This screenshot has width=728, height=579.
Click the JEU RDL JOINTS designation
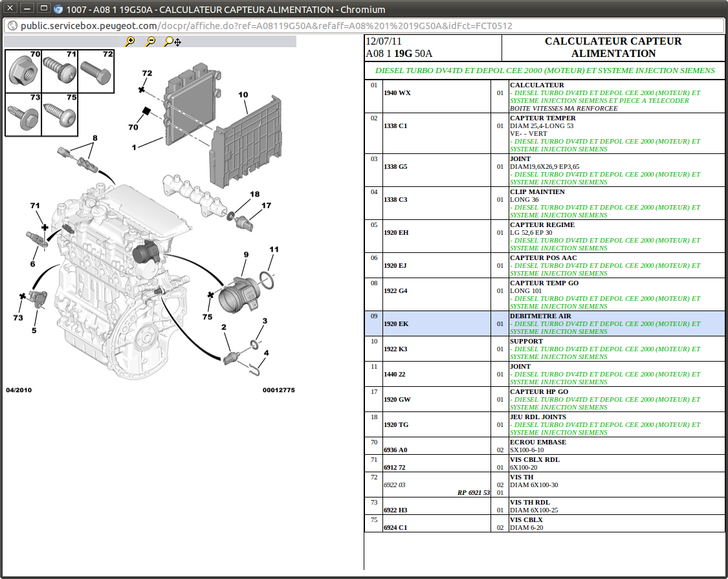pos(538,417)
